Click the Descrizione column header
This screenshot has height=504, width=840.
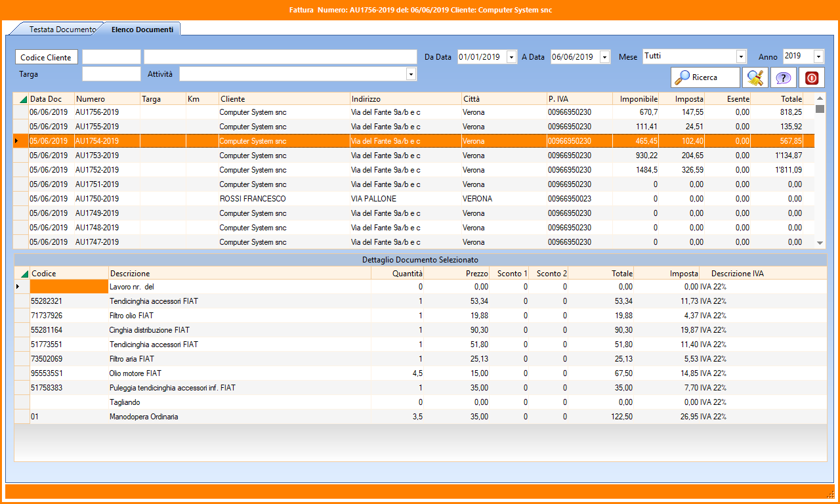[x=240, y=273]
